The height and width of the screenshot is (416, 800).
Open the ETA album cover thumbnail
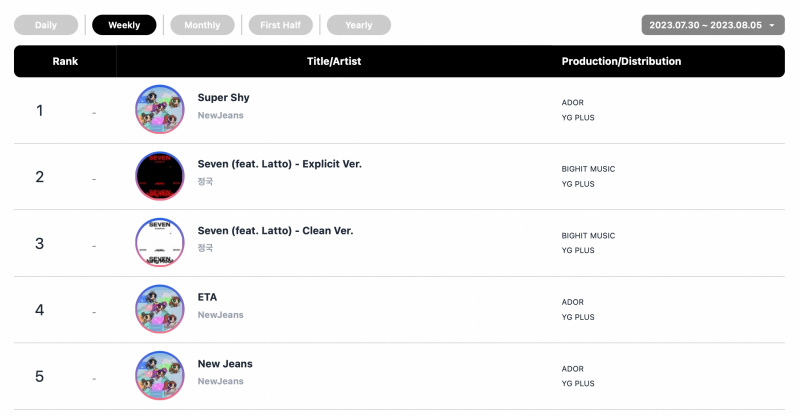pos(160,309)
